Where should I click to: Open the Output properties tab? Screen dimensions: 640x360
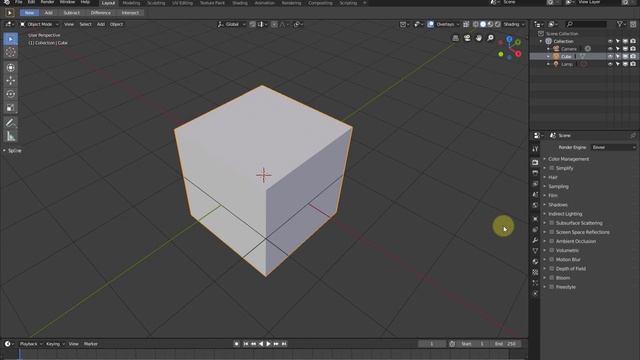coord(535,173)
